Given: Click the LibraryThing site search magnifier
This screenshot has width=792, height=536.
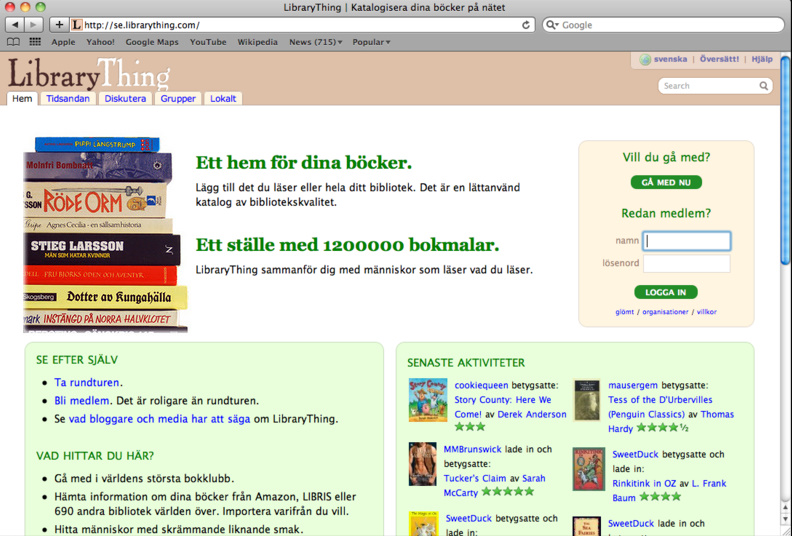Looking at the screenshot, I should coord(764,86).
